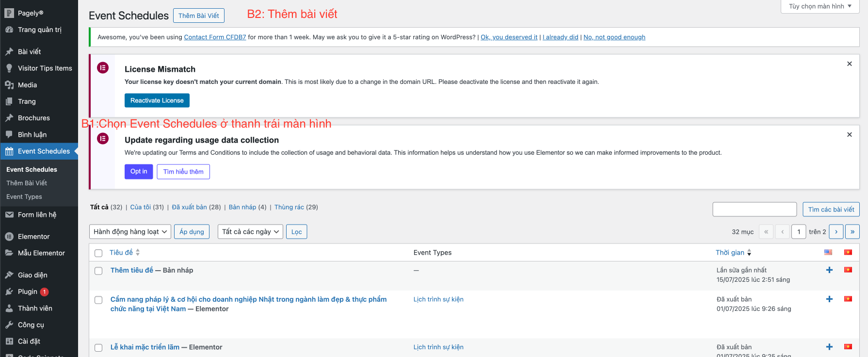Expand the Tất cả các ngày date filter
The height and width of the screenshot is (357, 868).
(x=250, y=232)
